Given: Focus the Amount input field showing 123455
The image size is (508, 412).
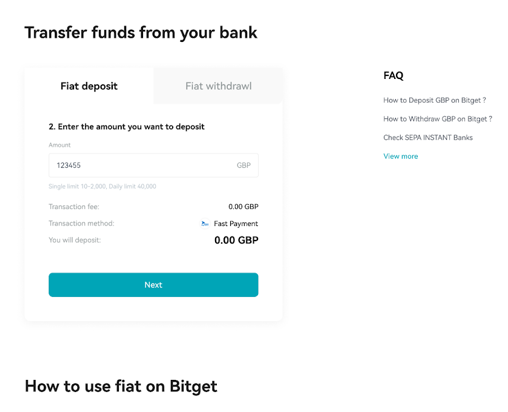Looking at the screenshot, I should click(153, 165).
